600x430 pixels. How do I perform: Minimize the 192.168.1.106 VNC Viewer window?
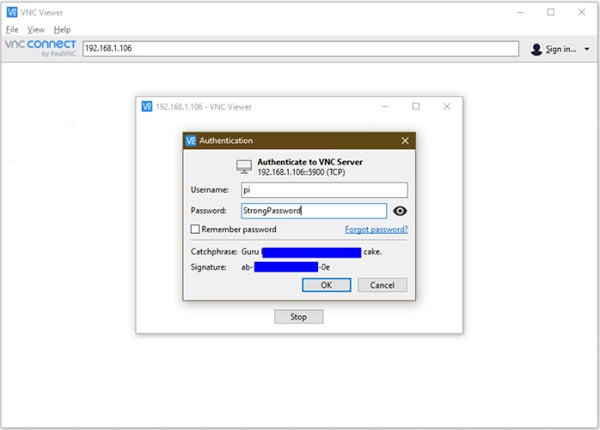tap(386, 106)
